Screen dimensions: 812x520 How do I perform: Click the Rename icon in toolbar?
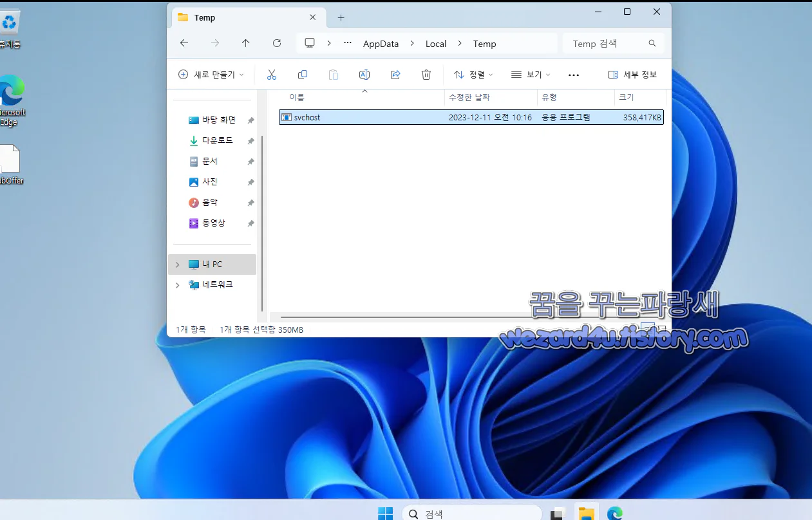(x=364, y=75)
